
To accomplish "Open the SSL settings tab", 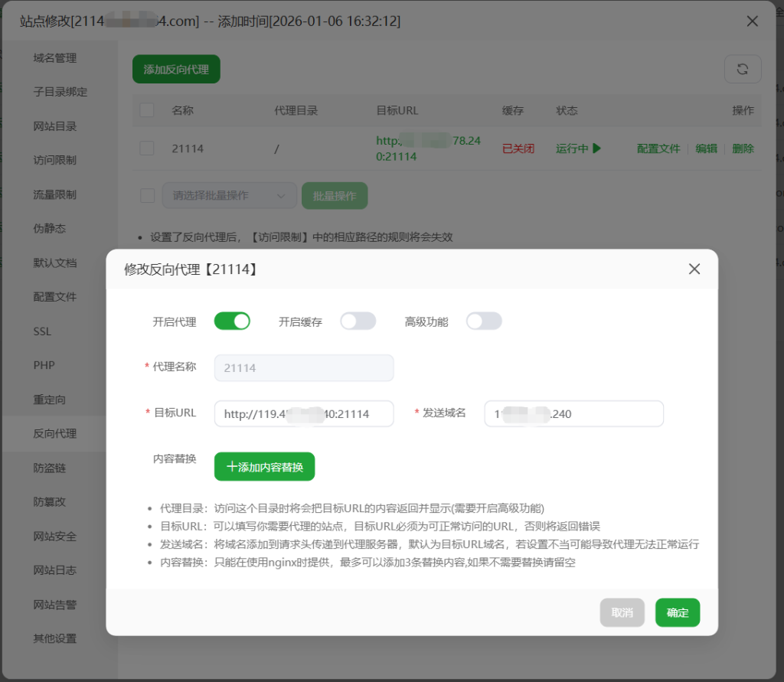I will tap(42, 331).
